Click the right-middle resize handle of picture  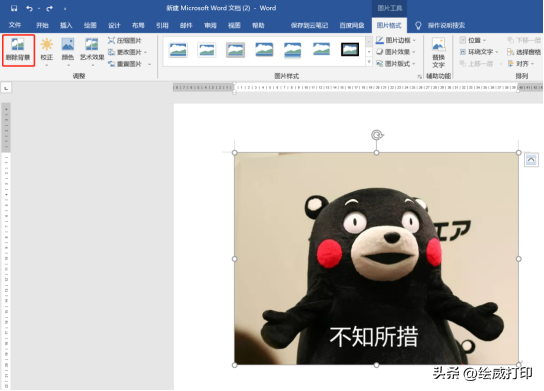[x=519, y=259]
